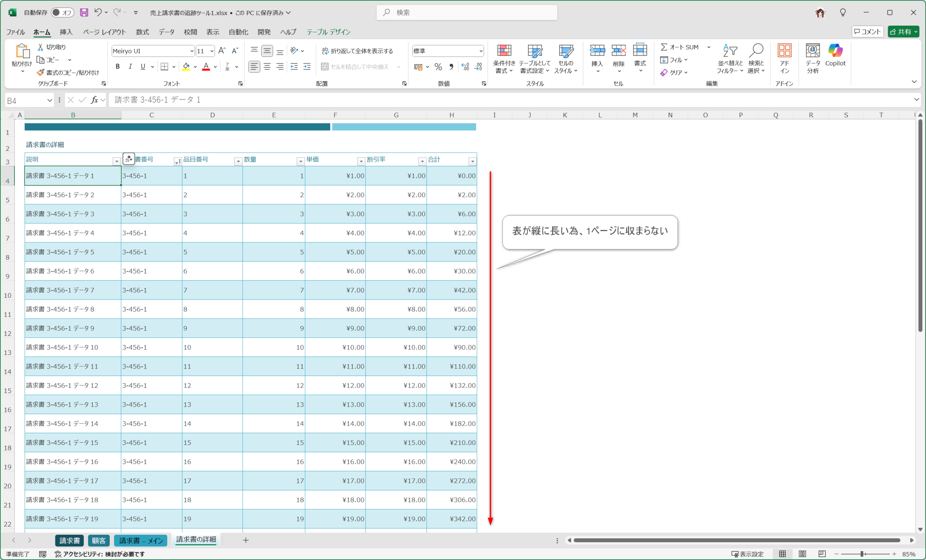
Task: Open the font name Meiryo UI dropdown
Action: tap(191, 51)
